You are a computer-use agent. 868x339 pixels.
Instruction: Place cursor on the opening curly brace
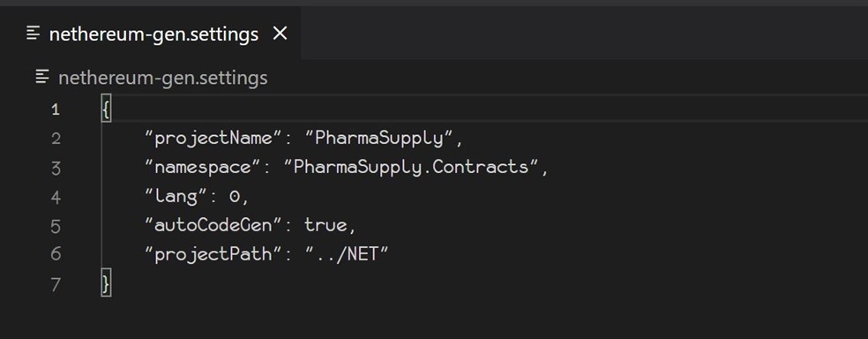tap(106, 109)
